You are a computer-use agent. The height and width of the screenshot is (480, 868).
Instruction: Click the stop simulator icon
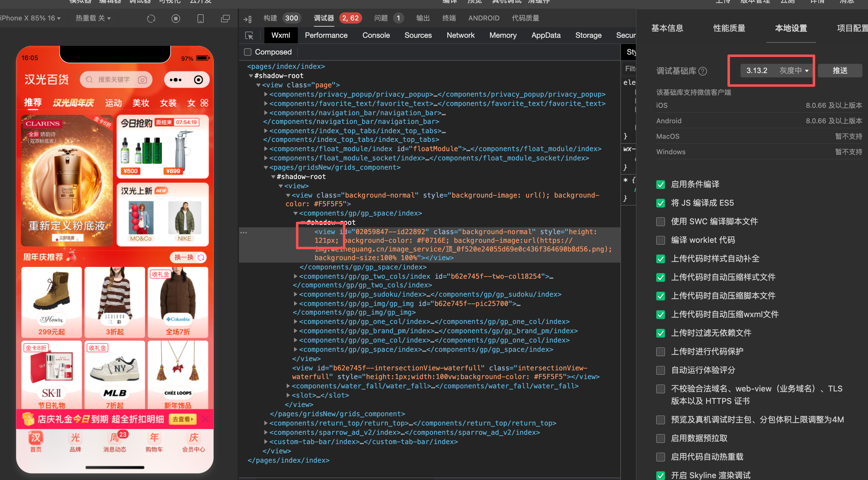(x=176, y=19)
